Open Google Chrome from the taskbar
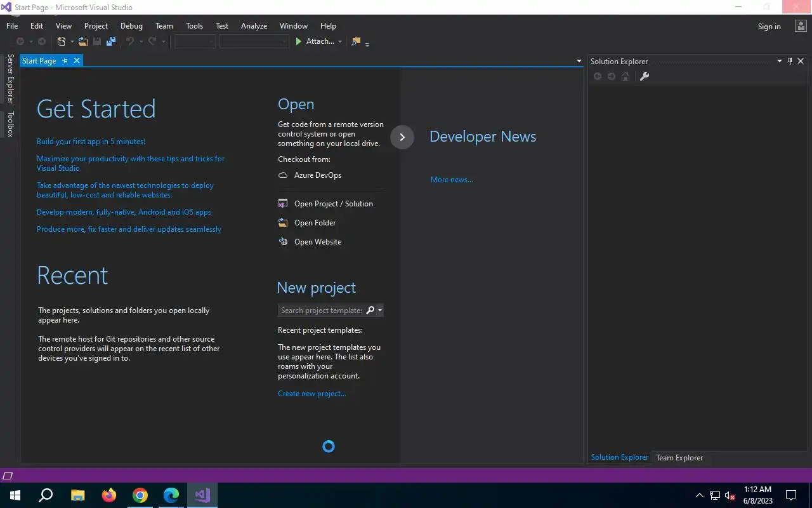 coord(140,495)
